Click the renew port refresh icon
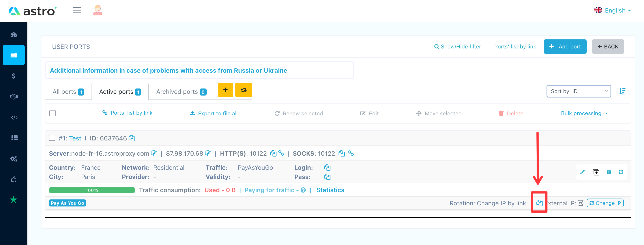 coord(621,172)
